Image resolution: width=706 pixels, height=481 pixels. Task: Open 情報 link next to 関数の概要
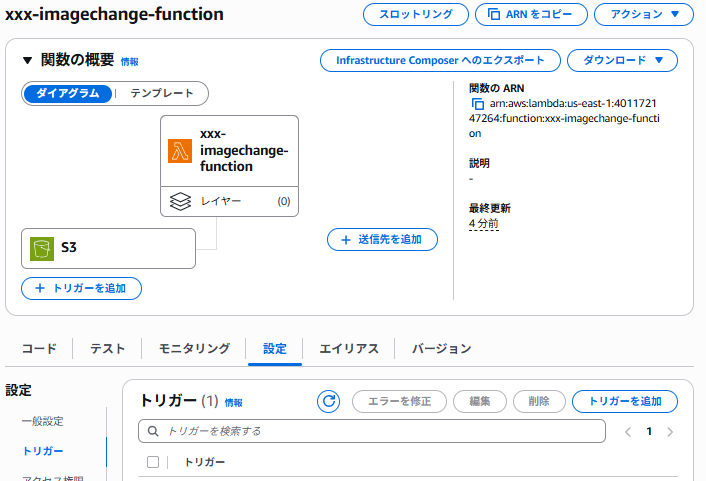point(130,62)
